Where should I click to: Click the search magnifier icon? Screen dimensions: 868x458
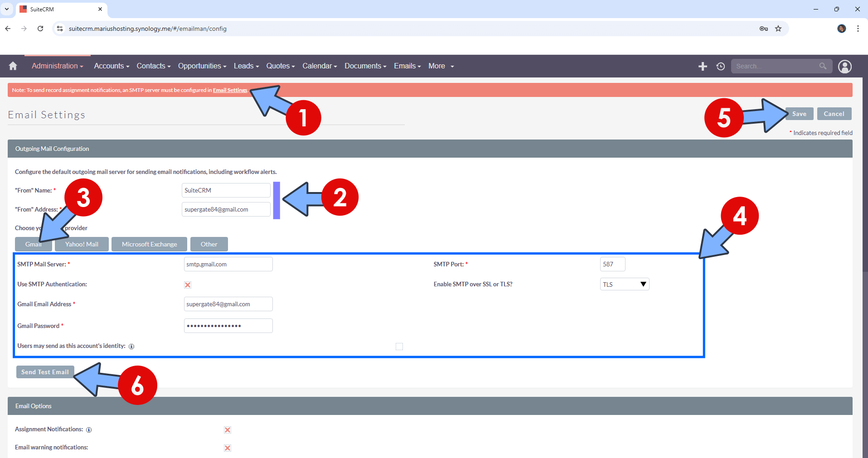click(x=823, y=66)
